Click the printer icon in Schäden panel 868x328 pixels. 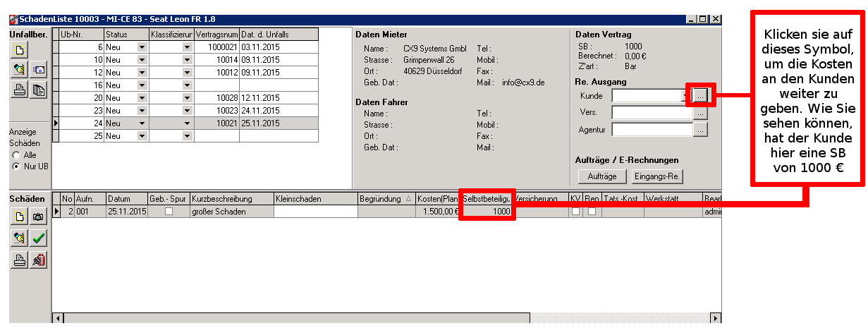pos(20,260)
